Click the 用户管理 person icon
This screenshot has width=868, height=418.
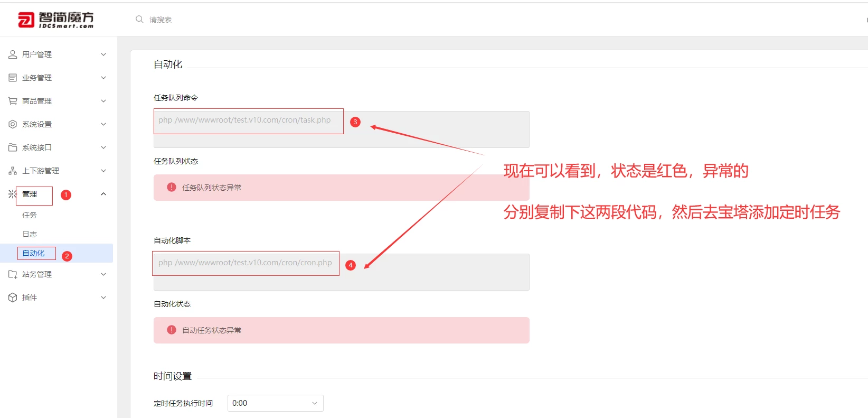(13, 54)
